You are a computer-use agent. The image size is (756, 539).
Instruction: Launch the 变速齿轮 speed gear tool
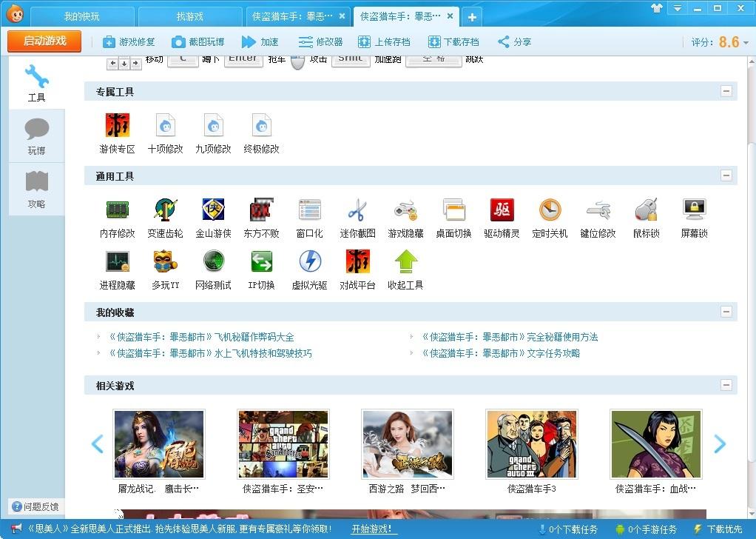click(165, 215)
